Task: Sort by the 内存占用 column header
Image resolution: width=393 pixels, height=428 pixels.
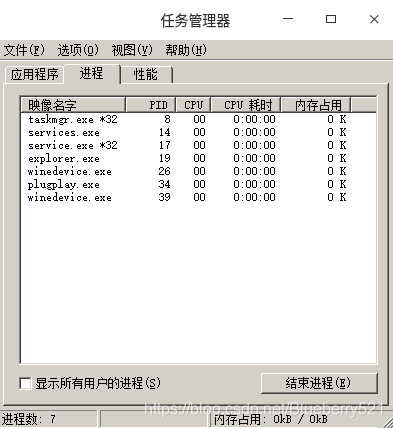Action: 316,105
